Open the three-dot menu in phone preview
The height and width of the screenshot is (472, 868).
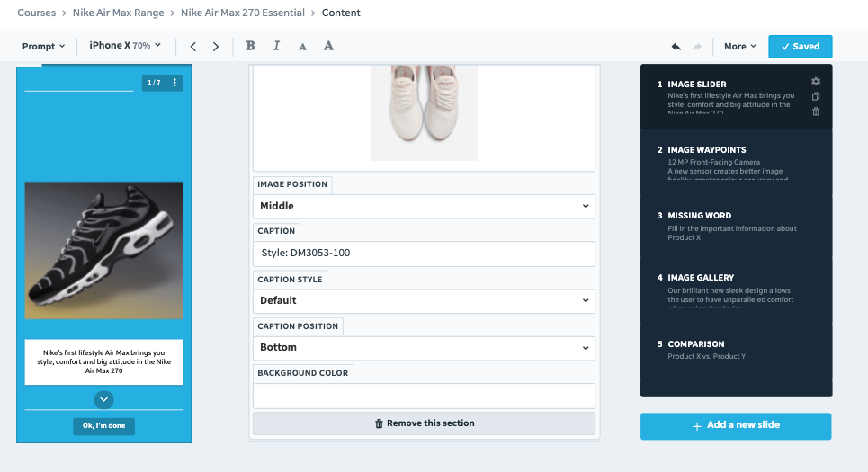click(x=174, y=83)
